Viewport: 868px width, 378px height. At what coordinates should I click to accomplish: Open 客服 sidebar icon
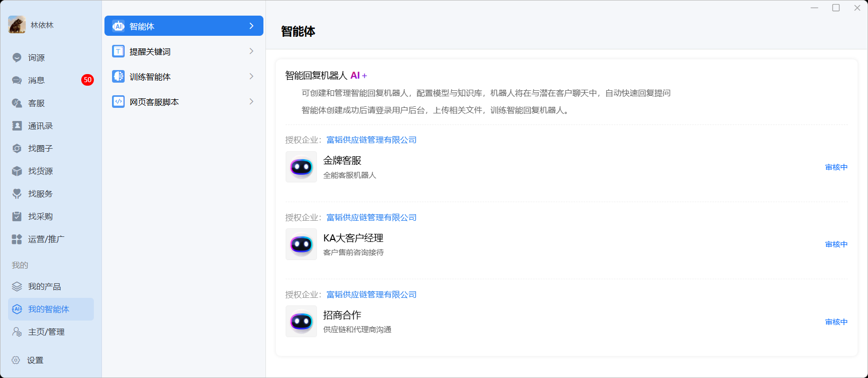(x=17, y=103)
